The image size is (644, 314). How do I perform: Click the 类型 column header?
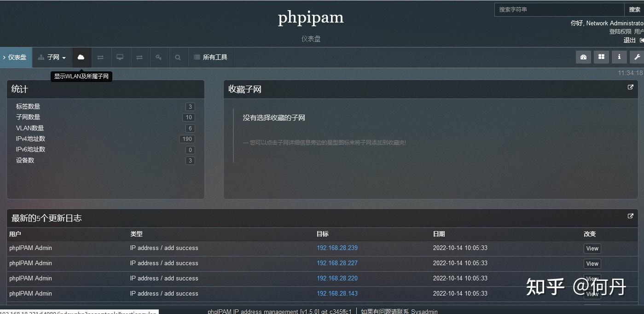click(x=136, y=234)
